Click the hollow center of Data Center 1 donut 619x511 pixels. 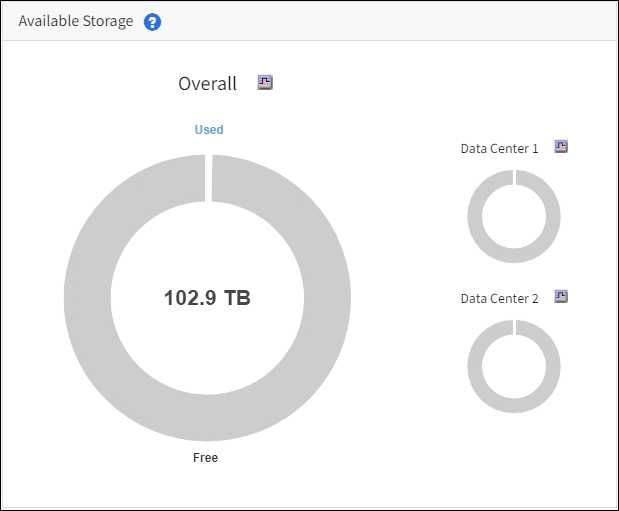[x=514, y=216]
